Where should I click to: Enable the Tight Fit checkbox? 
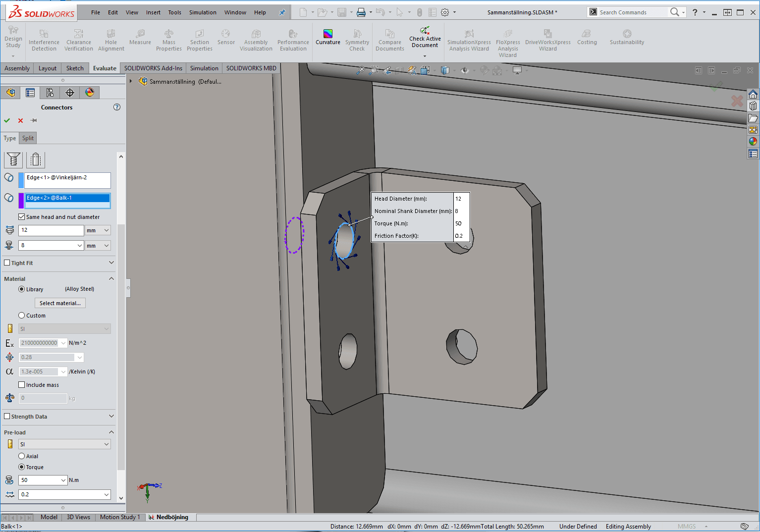7,263
